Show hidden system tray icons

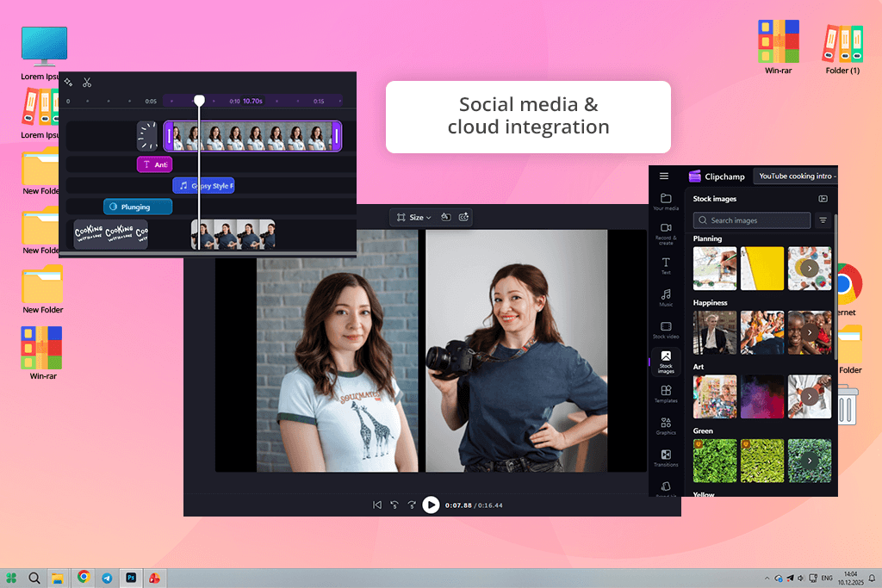767,578
